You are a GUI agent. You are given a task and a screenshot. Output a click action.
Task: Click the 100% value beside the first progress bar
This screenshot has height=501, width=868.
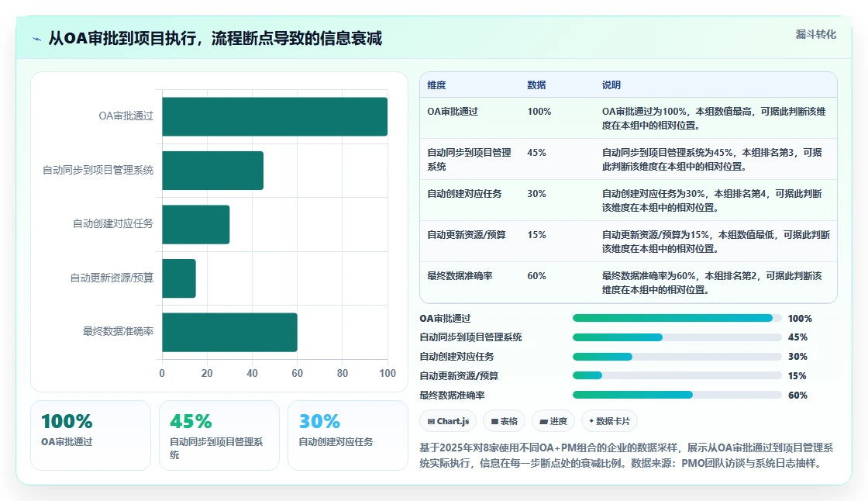[x=800, y=319]
